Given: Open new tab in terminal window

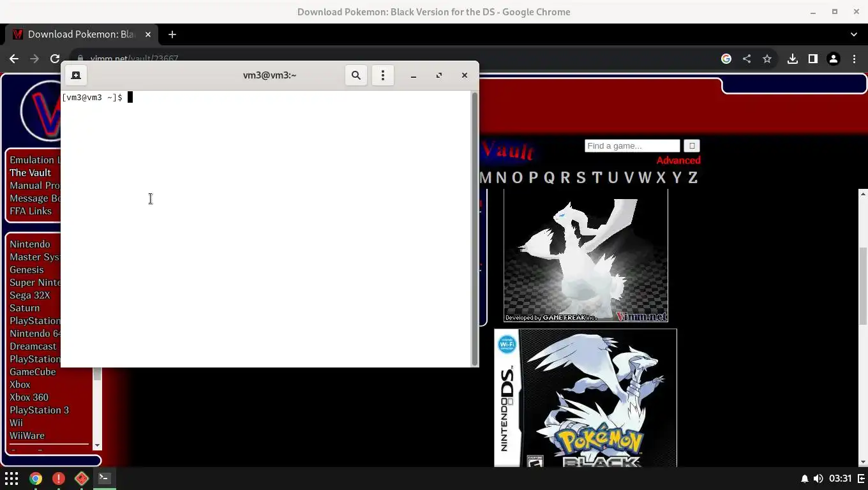Looking at the screenshot, I should 76,75.
